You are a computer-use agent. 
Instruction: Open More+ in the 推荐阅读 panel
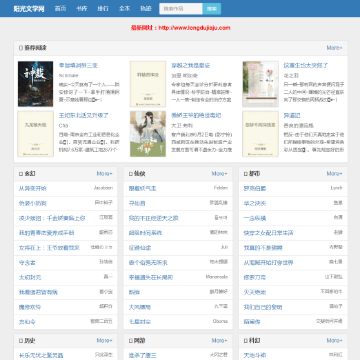coord(334,48)
